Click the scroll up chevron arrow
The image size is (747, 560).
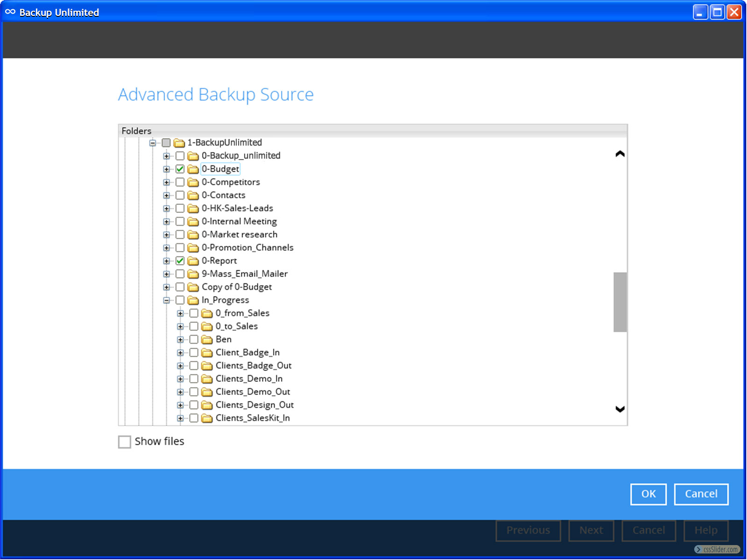click(x=620, y=154)
